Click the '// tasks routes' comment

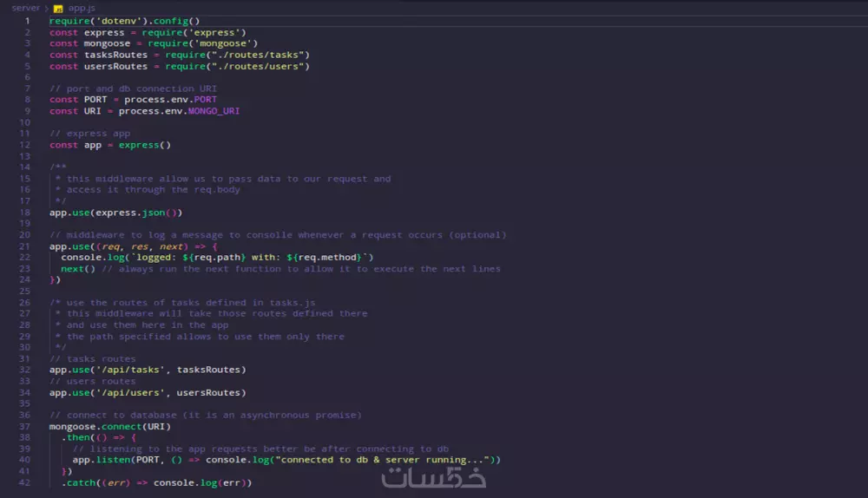93,358
